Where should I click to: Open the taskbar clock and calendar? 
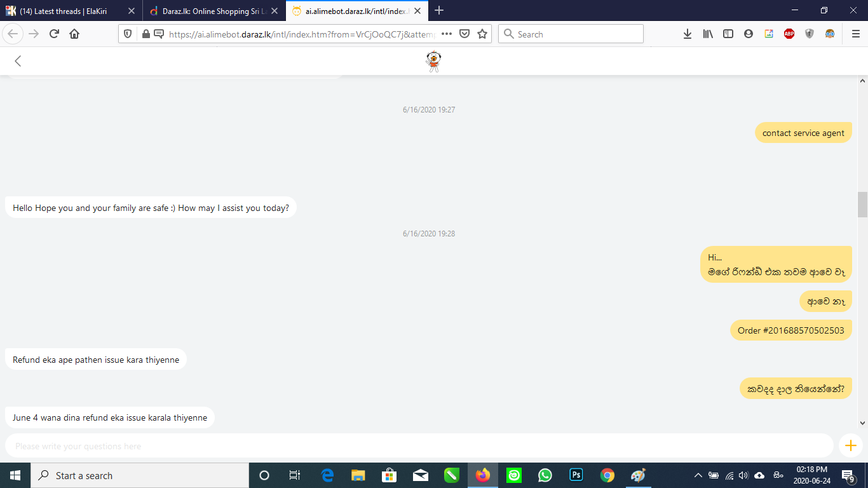813,475
